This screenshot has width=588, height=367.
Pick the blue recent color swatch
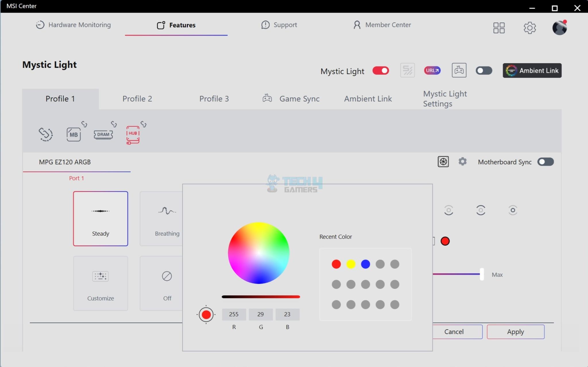point(365,264)
